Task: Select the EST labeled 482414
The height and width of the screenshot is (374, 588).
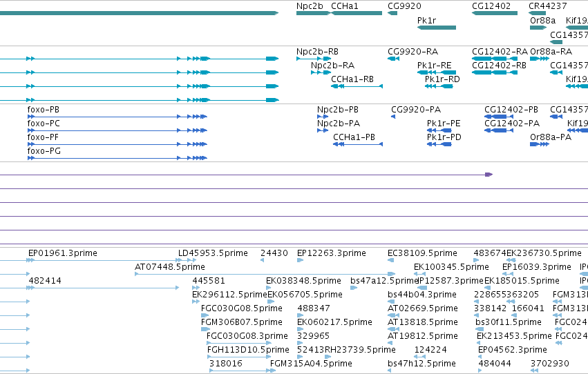Action: [45, 281]
